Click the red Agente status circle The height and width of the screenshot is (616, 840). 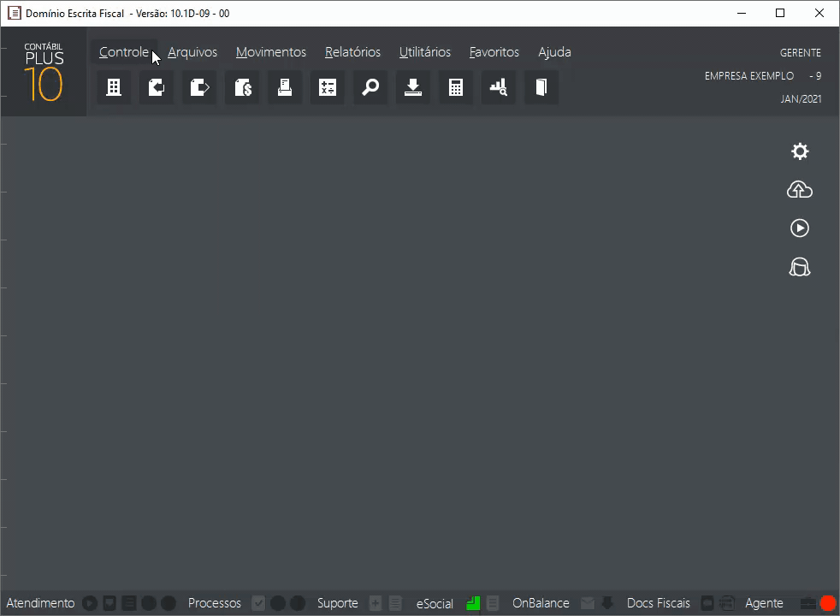click(828, 603)
